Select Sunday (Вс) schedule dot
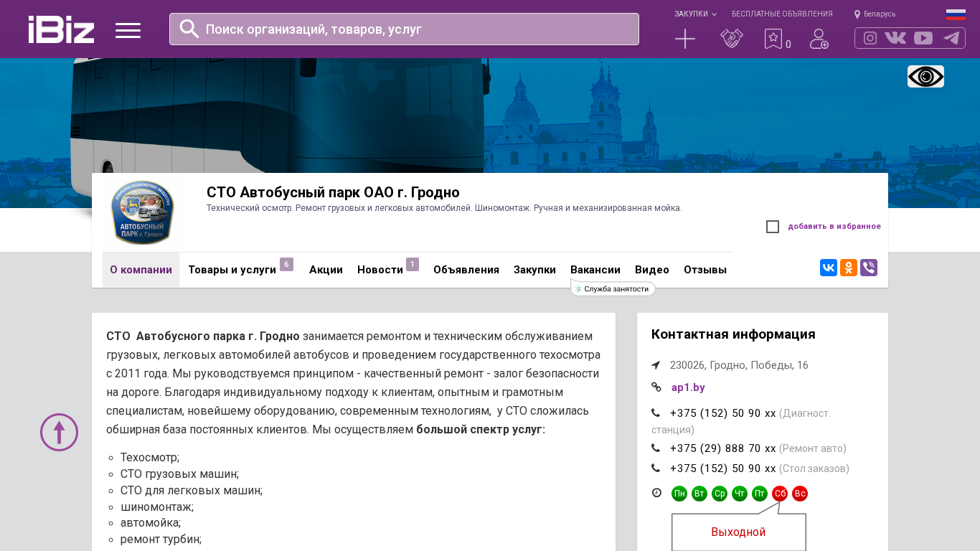The width and height of the screenshot is (980, 551). coord(800,494)
